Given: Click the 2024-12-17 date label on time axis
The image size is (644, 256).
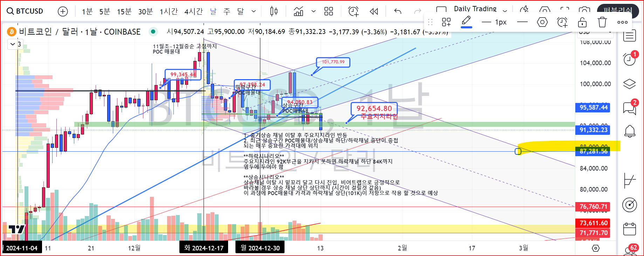Looking at the screenshot, I should pyautogui.click(x=204, y=248).
